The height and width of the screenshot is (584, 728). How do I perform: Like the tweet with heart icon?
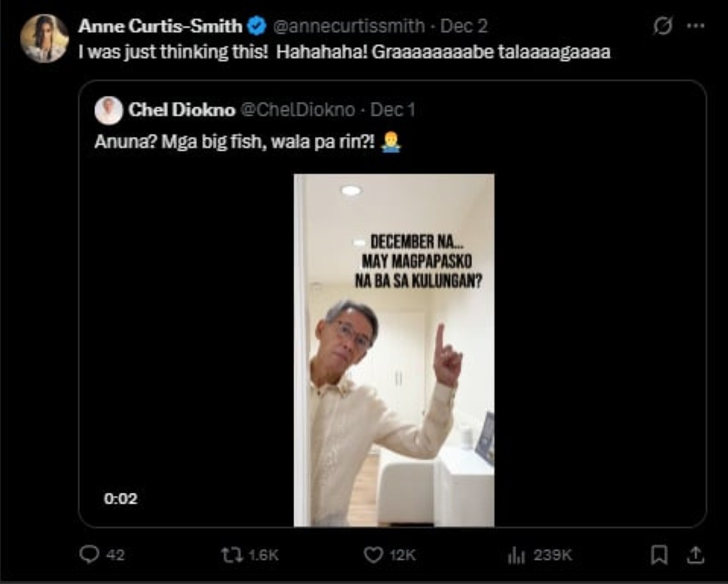[372, 555]
